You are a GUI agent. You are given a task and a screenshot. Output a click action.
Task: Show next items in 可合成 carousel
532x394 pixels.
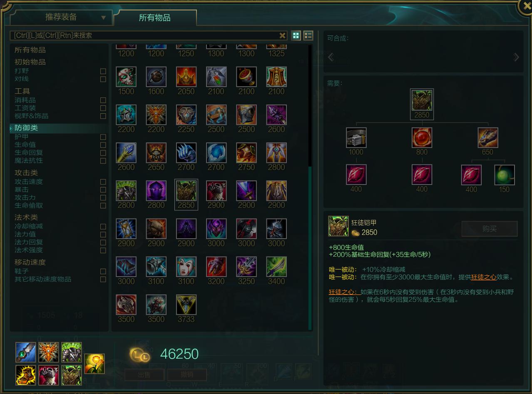click(x=516, y=57)
